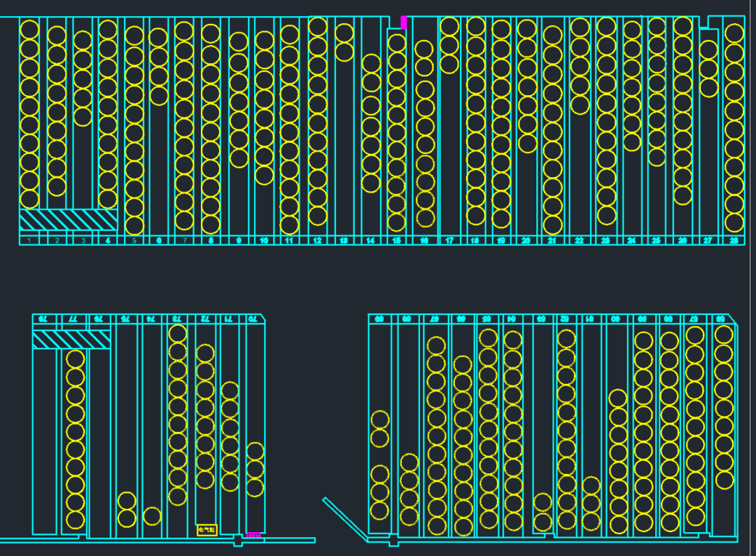This screenshot has height=556, width=756.
Task: Click column number 17 in top row
Action: tap(449, 240)
